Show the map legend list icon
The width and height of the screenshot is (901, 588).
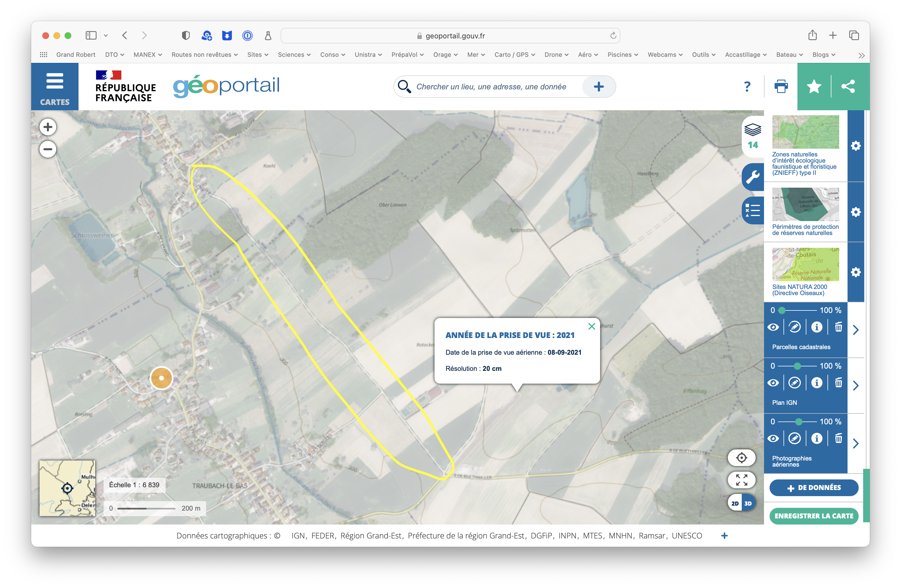[x=753, y=210]
